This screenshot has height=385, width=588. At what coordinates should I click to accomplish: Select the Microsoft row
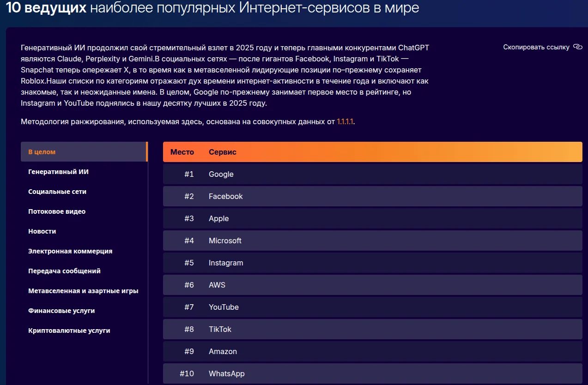372,241
